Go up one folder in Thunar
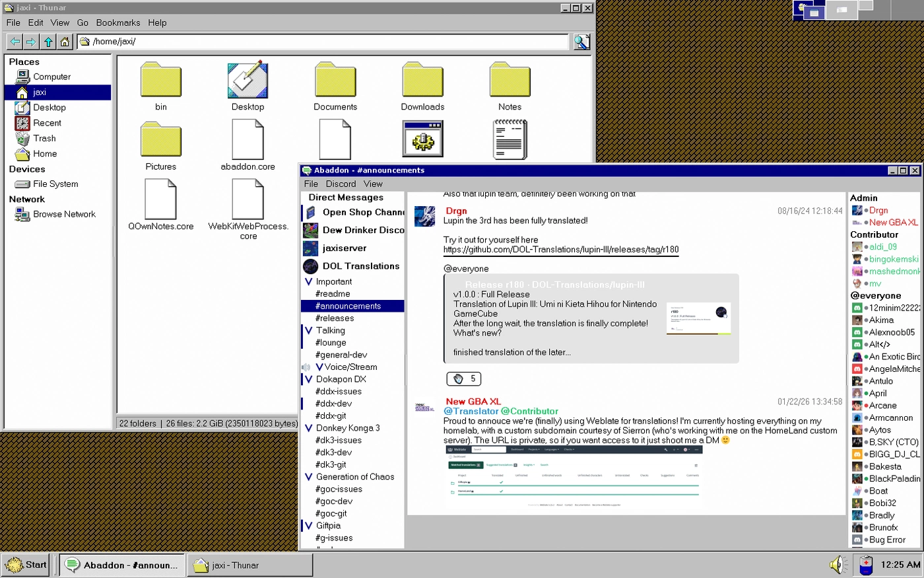The width and height of the screenshot is (924, 578). [48, 42]
